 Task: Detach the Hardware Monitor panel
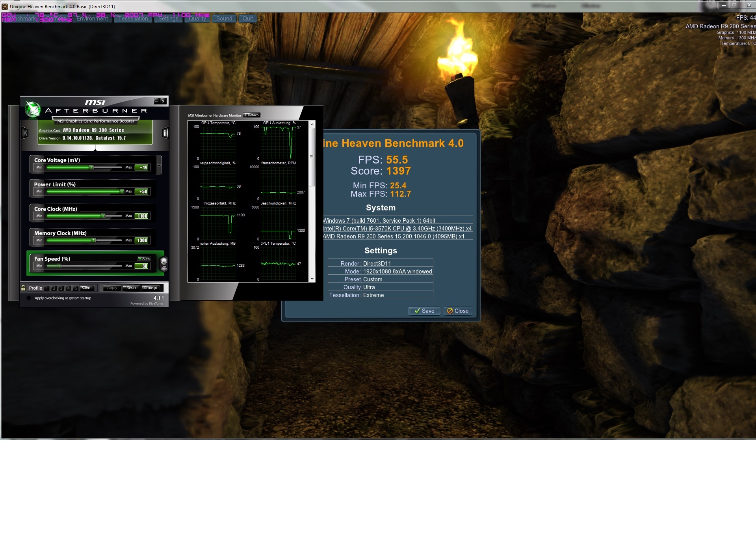click(251, 115)
